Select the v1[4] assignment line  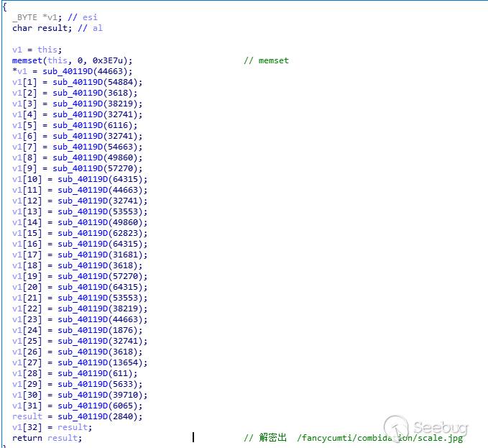point(77,114)
